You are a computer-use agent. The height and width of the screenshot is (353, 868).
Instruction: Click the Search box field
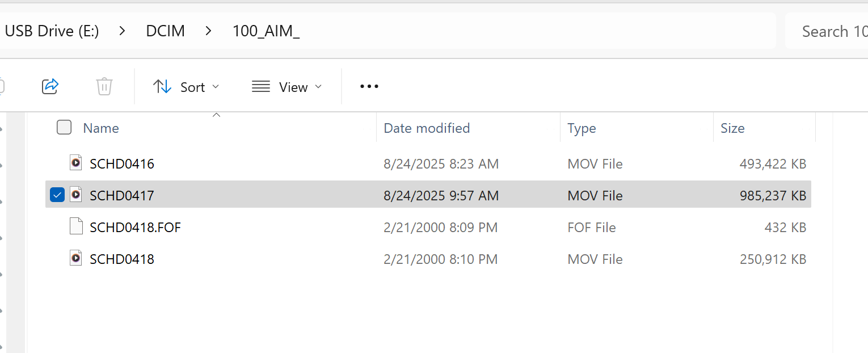click(827, 31)
